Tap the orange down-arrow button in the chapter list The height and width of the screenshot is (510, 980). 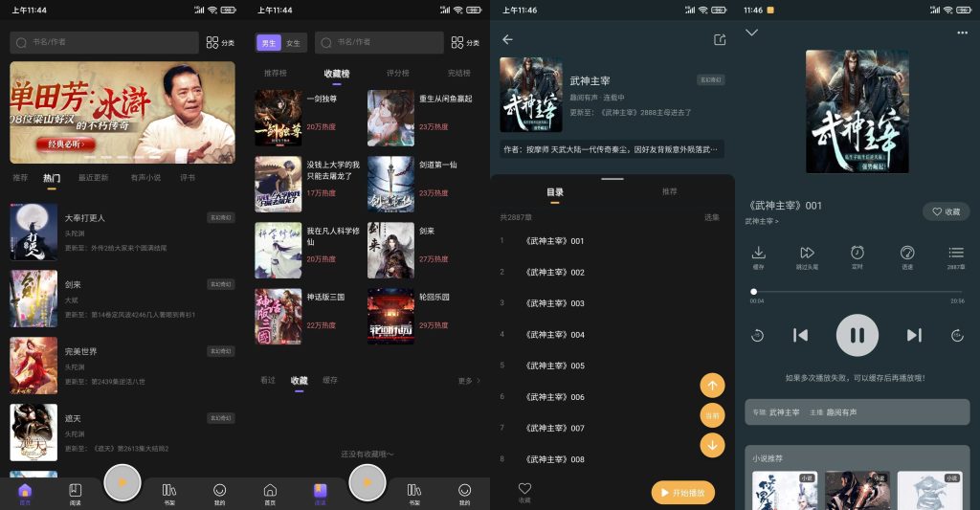click(712, 445)
